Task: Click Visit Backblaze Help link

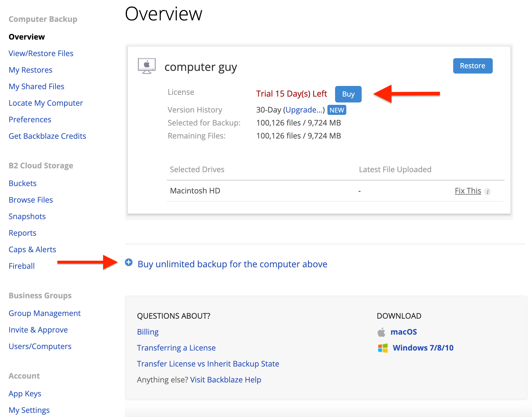Action: pyautogui.click(x=226, y=380)
